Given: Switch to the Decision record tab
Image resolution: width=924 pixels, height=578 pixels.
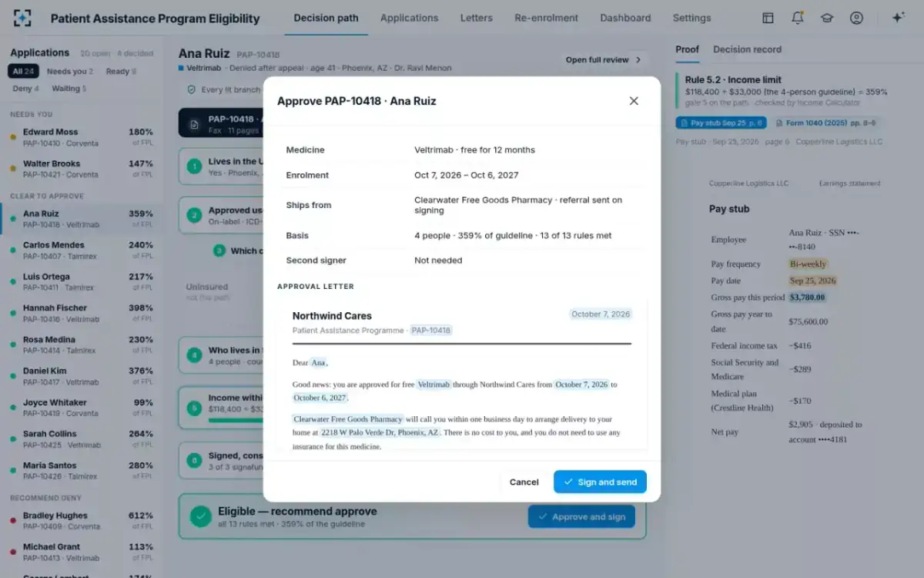Looking at the screenshot, I should (747, 49).
